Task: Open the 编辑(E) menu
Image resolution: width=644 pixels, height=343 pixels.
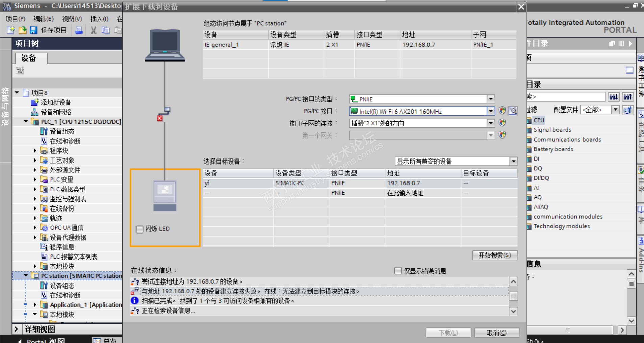Action: coord(44,19)
